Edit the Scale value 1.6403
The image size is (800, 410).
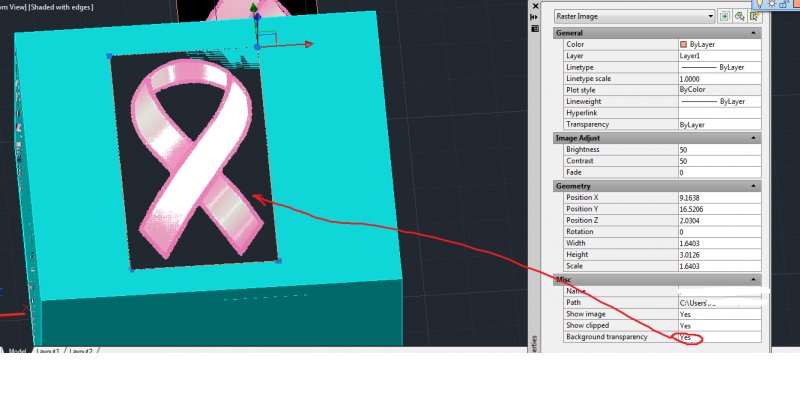(x=719, y=266)
